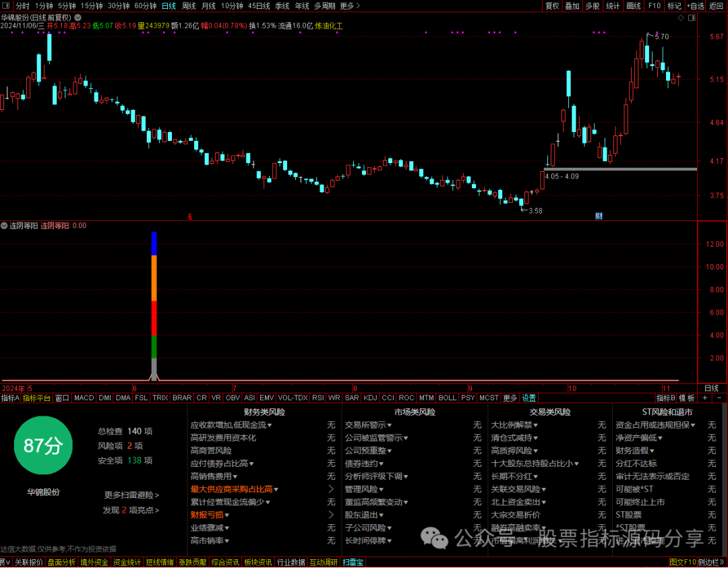The width and height of the screenshot is (728, 568).
Task: Switch to the 板块资讯 bottom tab
Action: click(258, 563)
